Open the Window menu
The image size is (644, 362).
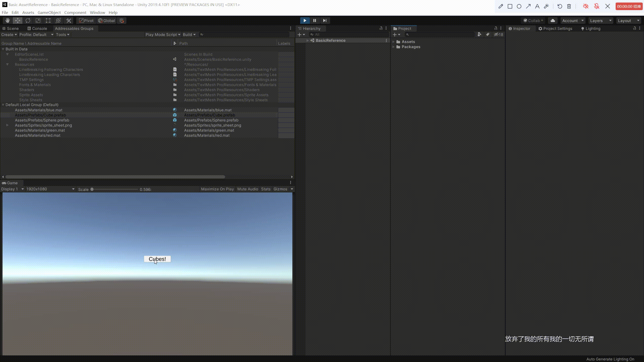(97, 12)
